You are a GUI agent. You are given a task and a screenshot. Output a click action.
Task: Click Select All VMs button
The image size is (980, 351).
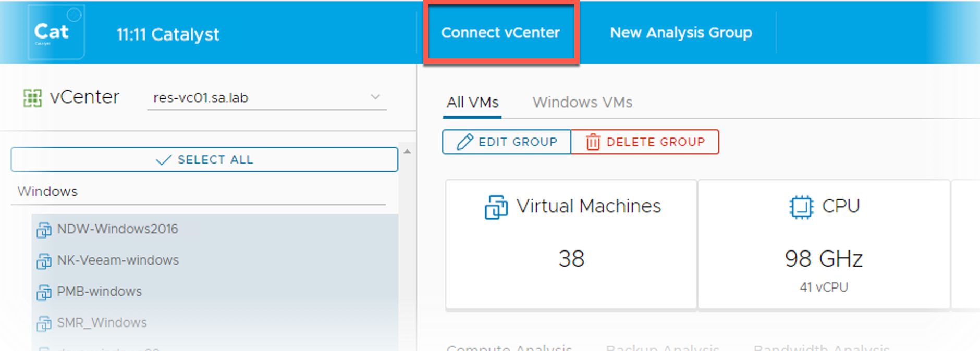204,159
